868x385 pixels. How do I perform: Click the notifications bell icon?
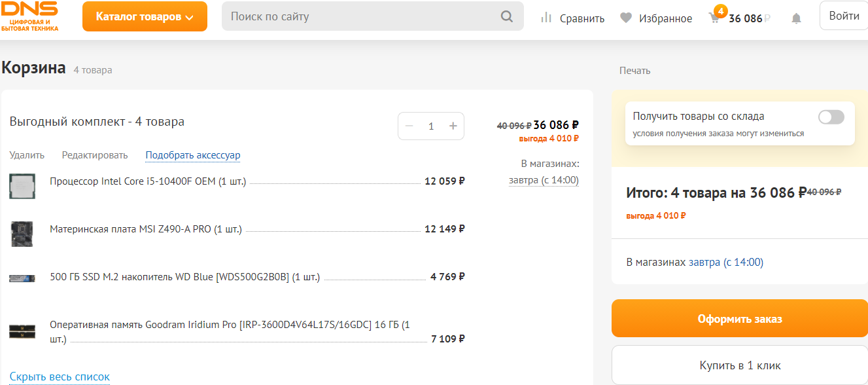(796, 18)
